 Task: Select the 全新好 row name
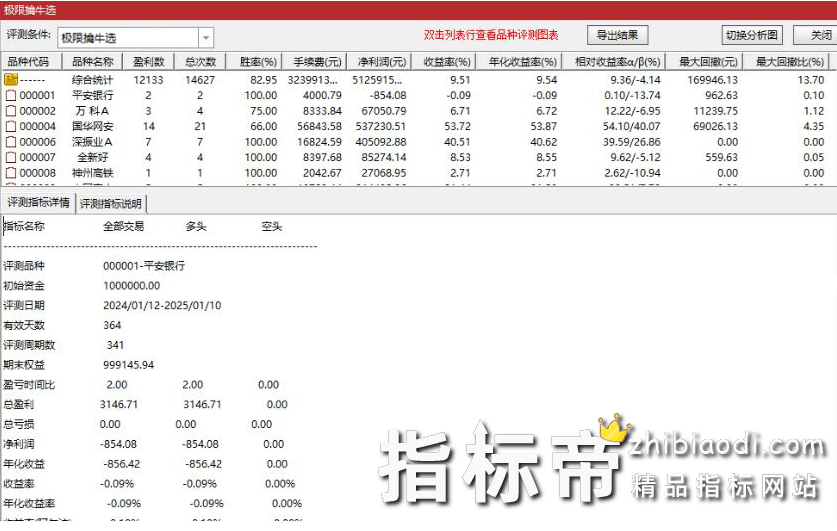pos(92,157)
